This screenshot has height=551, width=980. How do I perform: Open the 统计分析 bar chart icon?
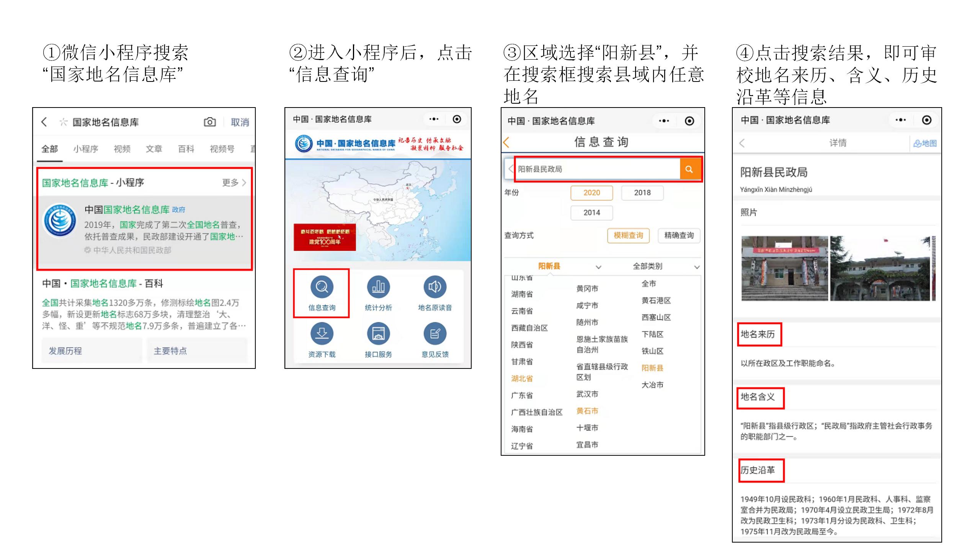[x=378, y=287]
